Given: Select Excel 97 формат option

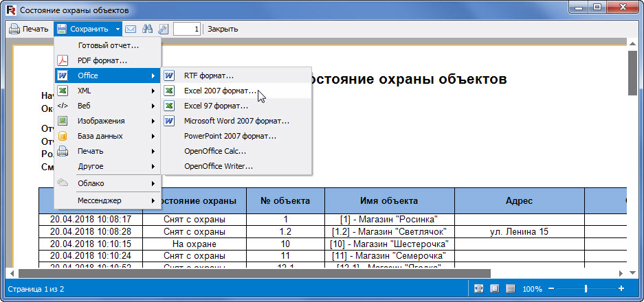Looking at the screenshot, I should 236,106.
